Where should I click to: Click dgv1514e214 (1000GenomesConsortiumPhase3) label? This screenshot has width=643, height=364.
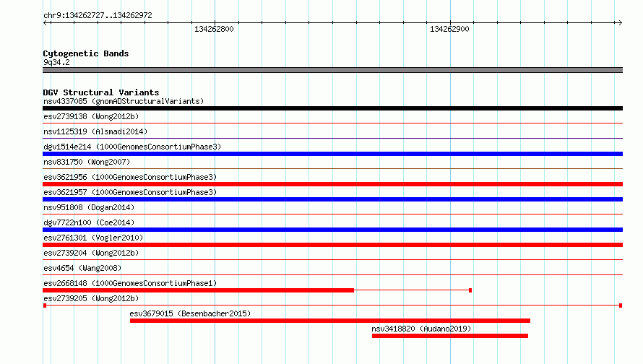pos(132,147)
